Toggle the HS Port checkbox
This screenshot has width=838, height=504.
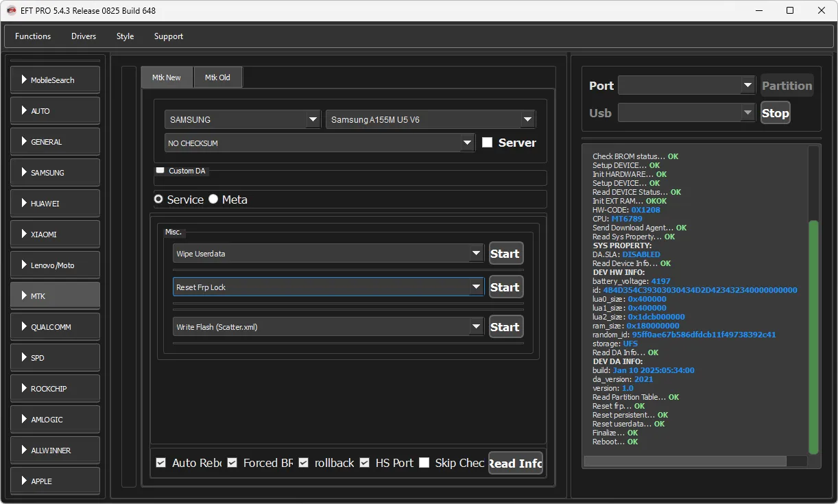(x=365, y=463)
